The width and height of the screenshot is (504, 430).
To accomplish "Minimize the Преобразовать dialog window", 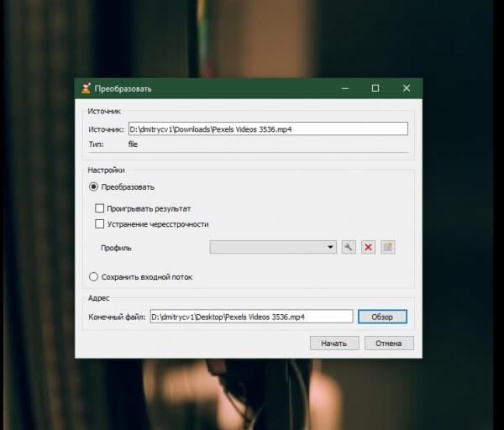I will coord(345,88).
